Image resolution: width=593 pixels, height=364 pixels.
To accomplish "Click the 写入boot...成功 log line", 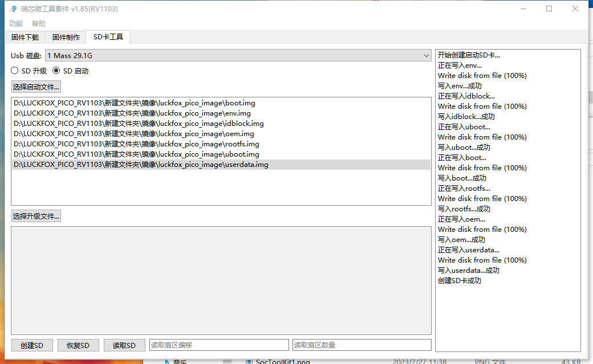I will pos(462,178).
